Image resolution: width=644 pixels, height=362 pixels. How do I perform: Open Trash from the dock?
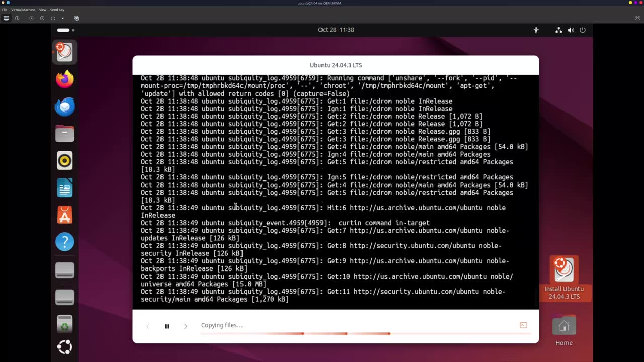pyautogui.click(x=64, y=324)
